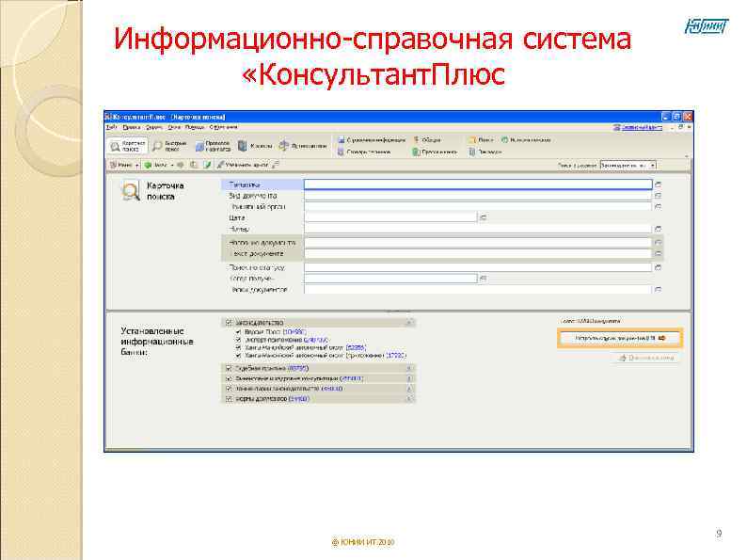
Task: Open the Пресса и книги toolbar item
Action: [x=435, y=152]
